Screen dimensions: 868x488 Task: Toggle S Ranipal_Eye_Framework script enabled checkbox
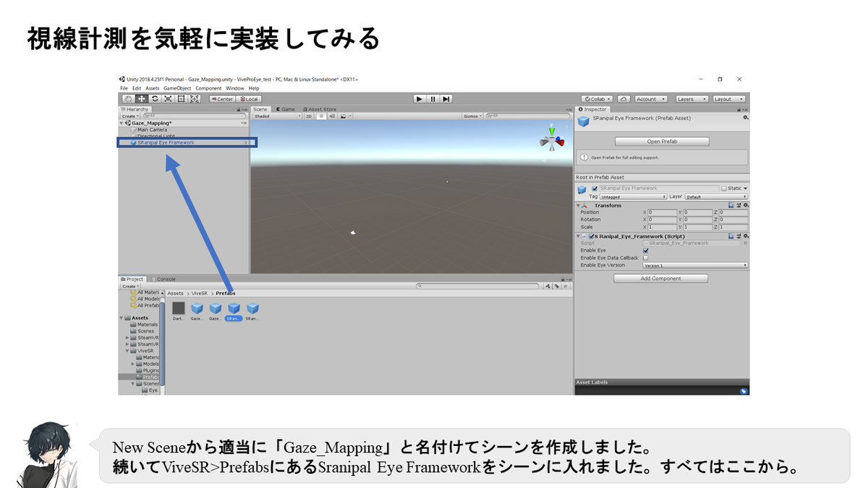coord(592,236)
